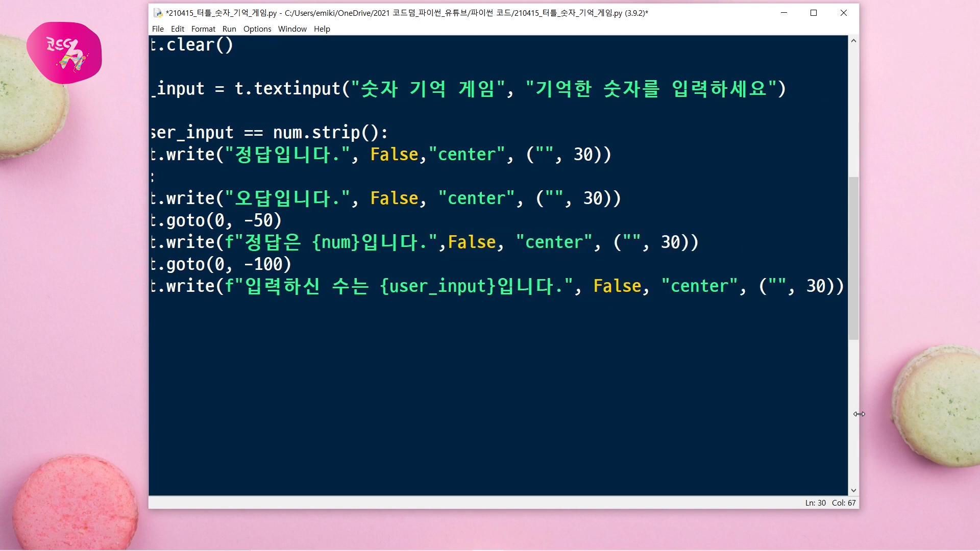Click the Ln: 30 status indicator

click(x=815, y=503)
